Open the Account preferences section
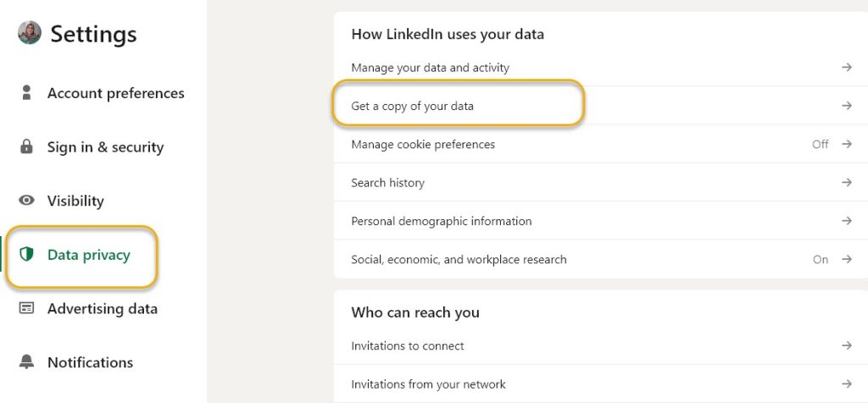The height and width of the screenshot is (403, 868). pos(115,93)
